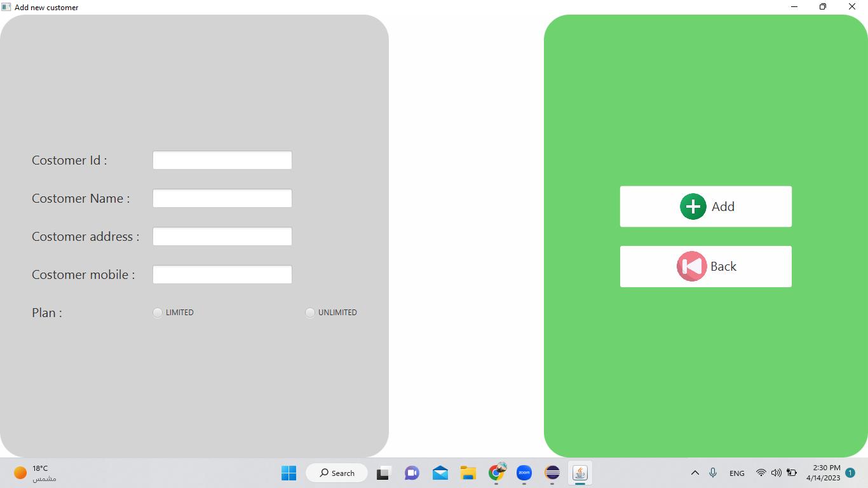Viewport: 868px width, 488px height.
Task: Open File Explorer from the taskbar
Action: (468, 473)
